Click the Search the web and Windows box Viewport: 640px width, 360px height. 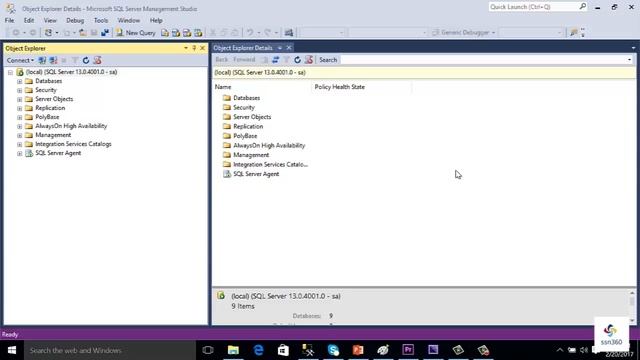coord(110,350)
